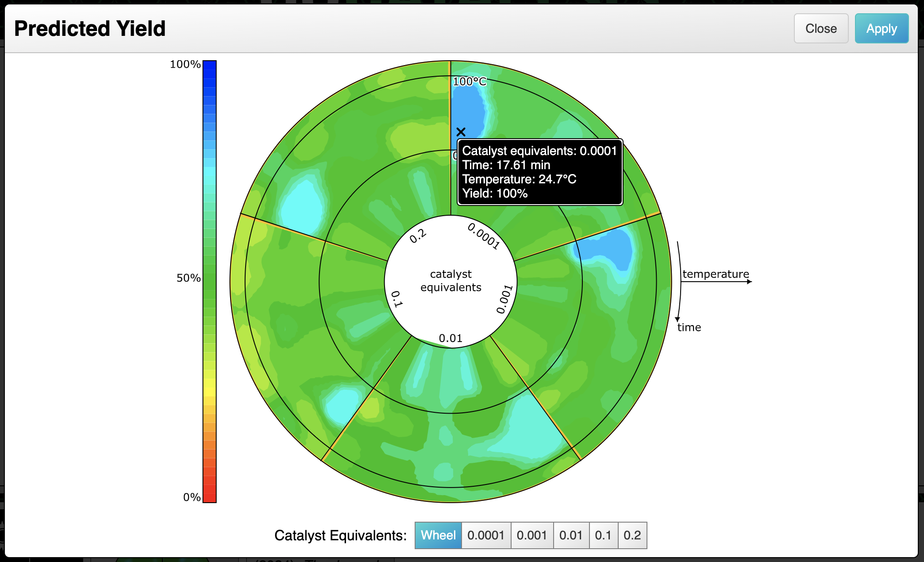Image resolution: width=924 pixels, height=562 pixels.
Task: Click the time axis arrow label
Action: (x=689, y=327)
